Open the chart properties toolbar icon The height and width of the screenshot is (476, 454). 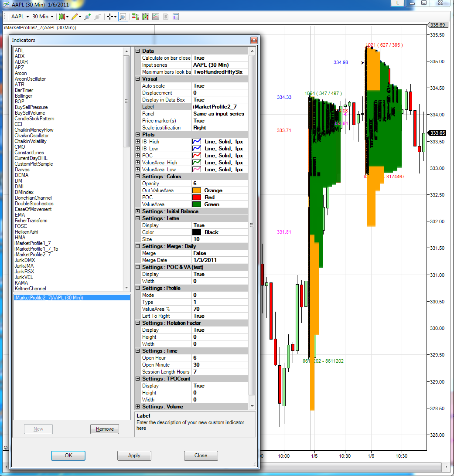175,17
